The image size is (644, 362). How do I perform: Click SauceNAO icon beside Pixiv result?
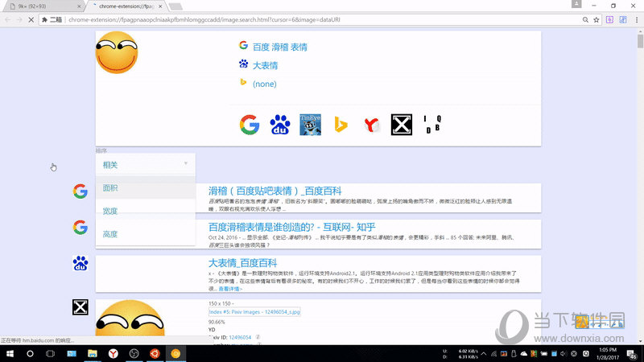[80, 307]
